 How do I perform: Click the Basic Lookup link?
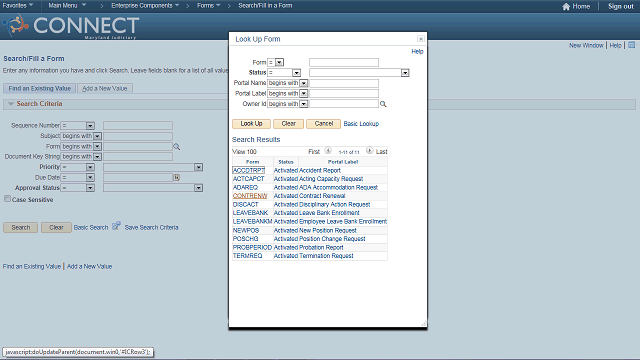(x=361, y=124)
